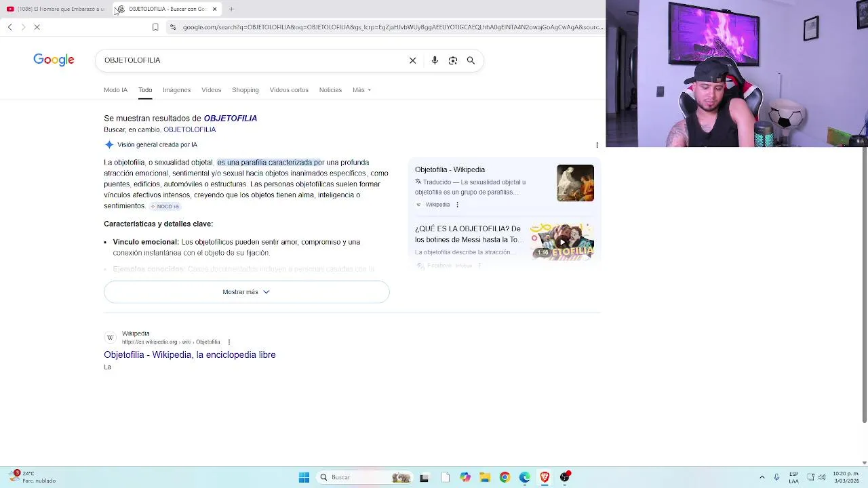Click the Wikipedia painting thumbnail
The image size is (868, 488).
coord(575,183)
